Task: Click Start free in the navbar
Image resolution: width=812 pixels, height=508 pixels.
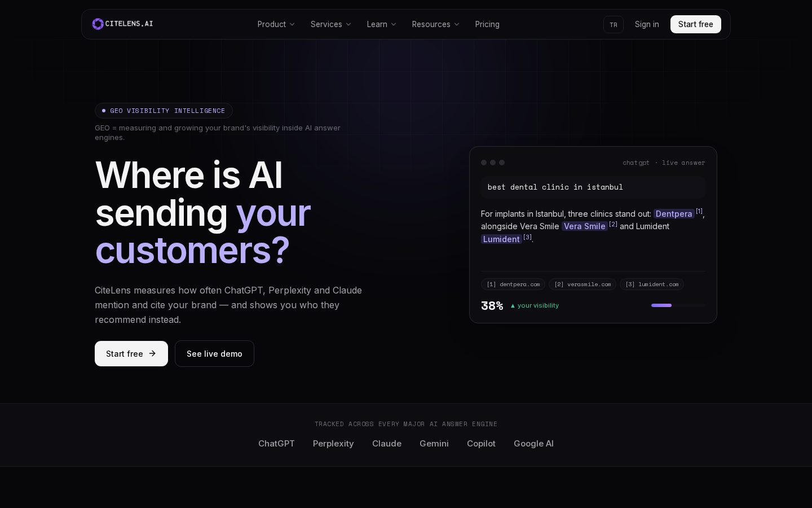Action: tap(696, 24)
